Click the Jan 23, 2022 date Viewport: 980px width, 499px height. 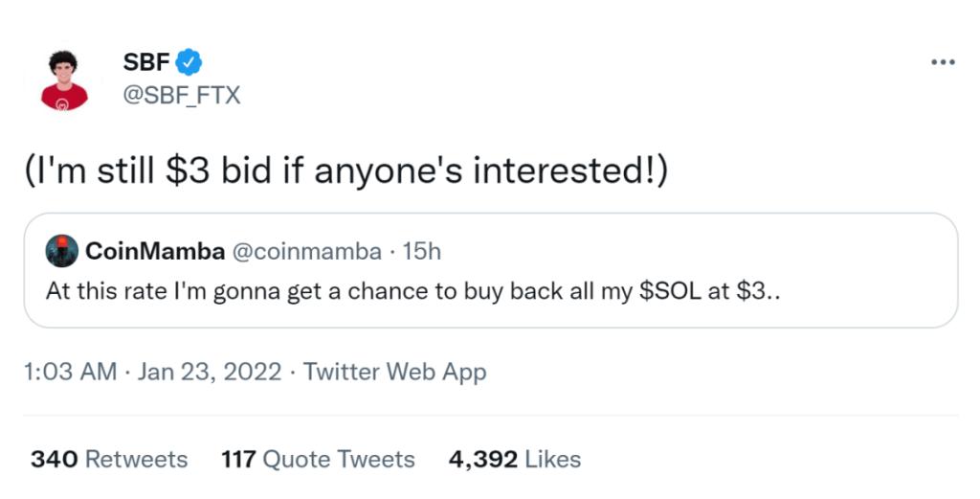pos(210,372)
